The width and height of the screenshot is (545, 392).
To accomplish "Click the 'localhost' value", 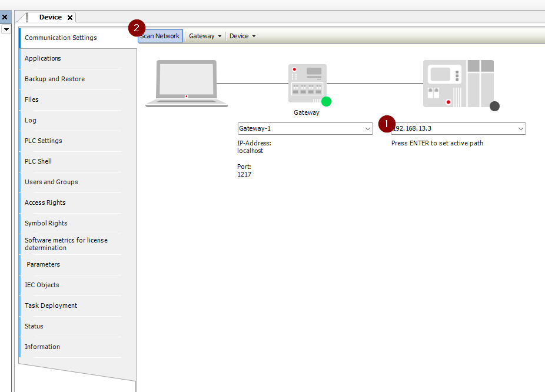I will point(250,151).
